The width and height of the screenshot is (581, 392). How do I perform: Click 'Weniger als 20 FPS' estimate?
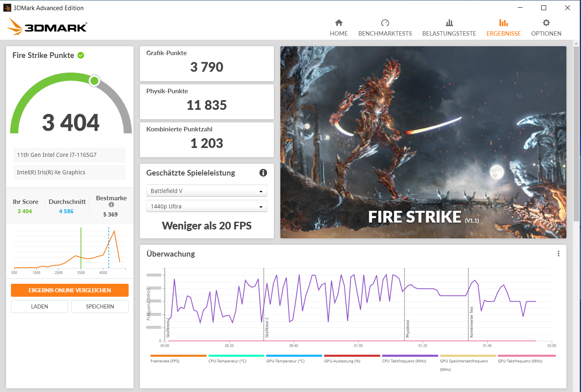(207, 226)
